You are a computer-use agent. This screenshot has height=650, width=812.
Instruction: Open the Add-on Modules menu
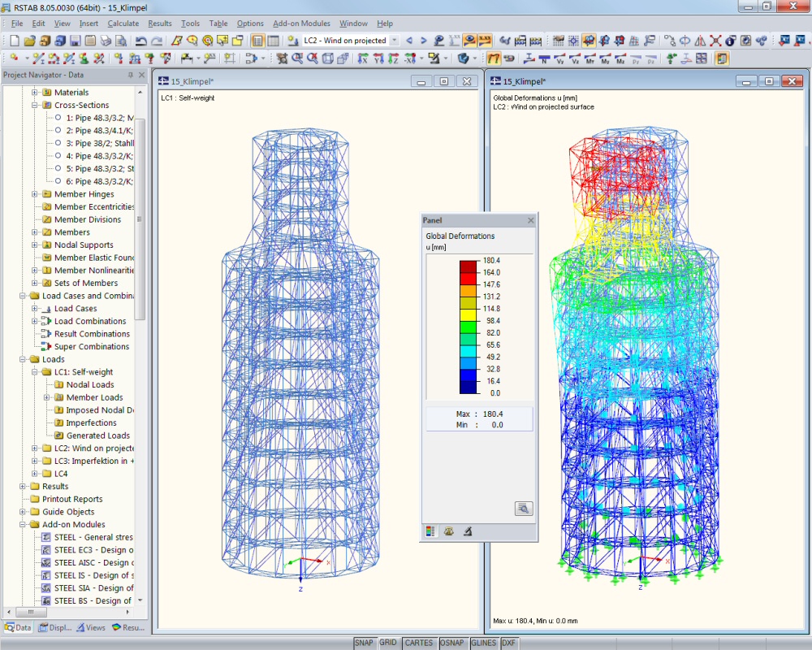(x=301, y=24)
